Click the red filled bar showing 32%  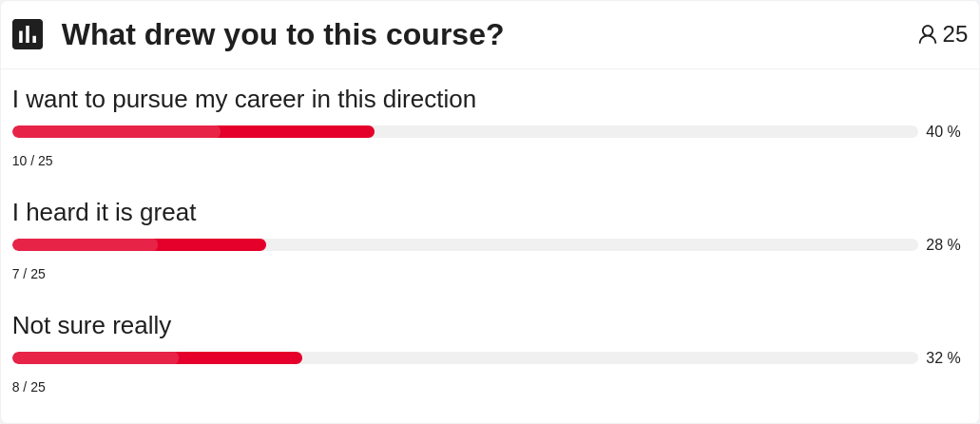pyautogui.click(x=157, y=358)
